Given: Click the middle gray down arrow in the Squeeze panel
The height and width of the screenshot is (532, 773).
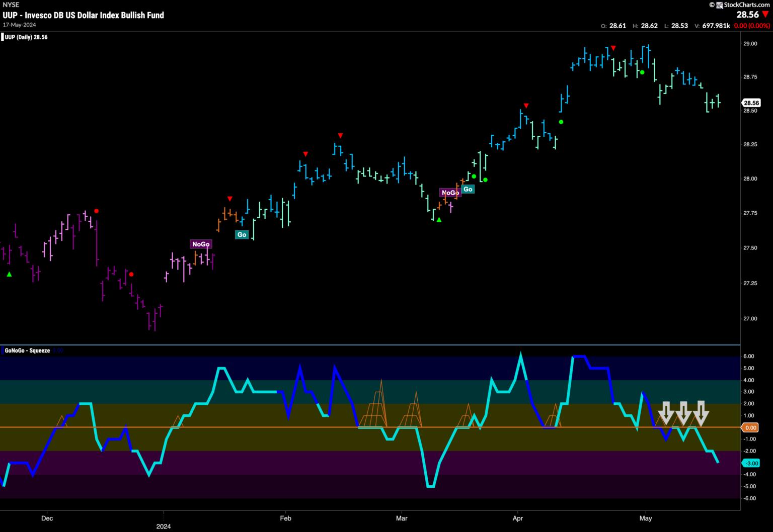Looking at the screenshot, I should [x=683, y=412].
